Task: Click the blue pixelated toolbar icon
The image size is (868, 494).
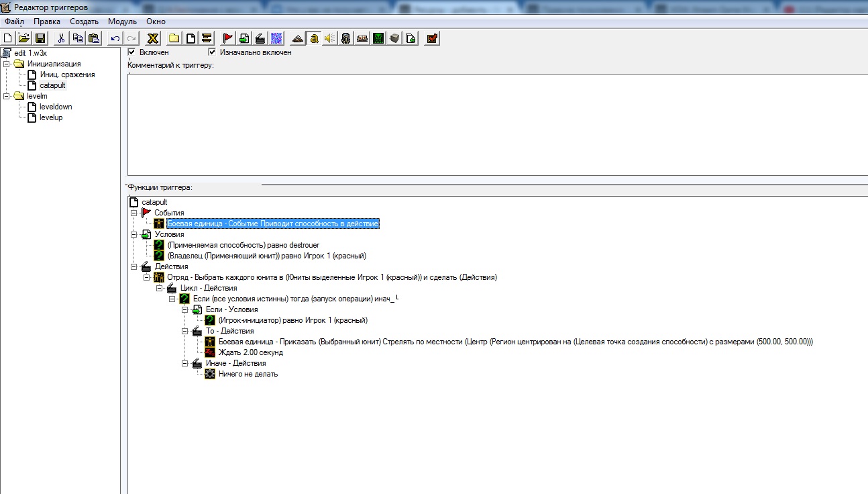Action: (x=276, y=38)
